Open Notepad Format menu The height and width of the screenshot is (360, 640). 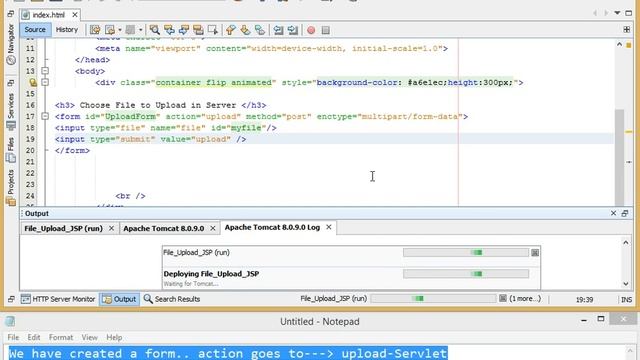click(61, 338)
